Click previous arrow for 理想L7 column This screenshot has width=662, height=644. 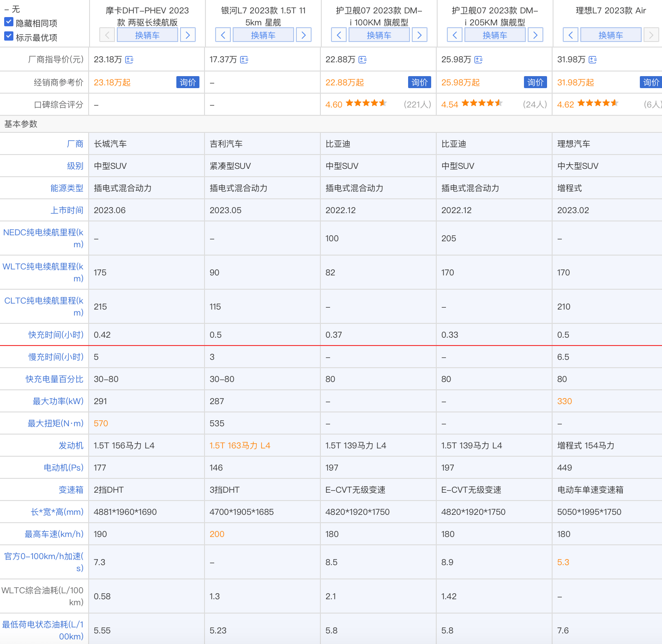coord(571,35)
